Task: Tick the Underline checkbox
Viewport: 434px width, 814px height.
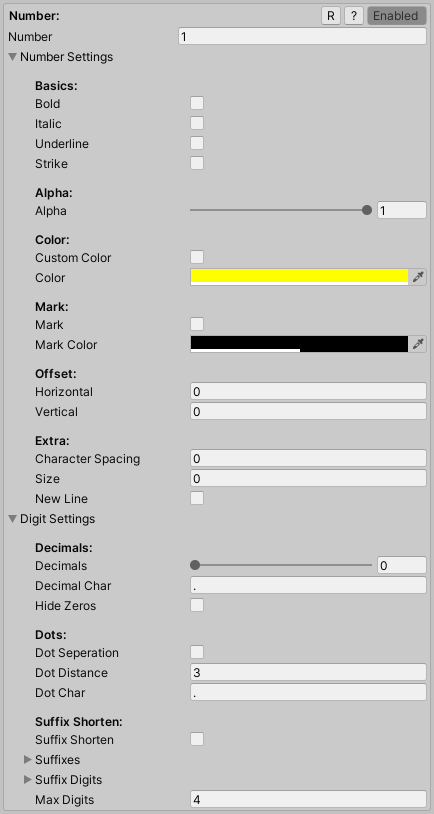Action: pos(197,143)
